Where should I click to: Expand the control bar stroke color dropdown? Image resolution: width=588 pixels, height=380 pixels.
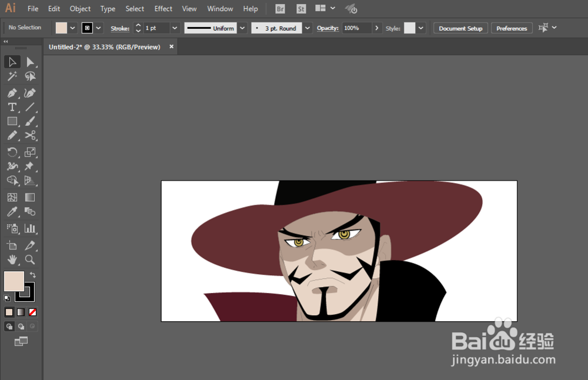coord(98,28)
